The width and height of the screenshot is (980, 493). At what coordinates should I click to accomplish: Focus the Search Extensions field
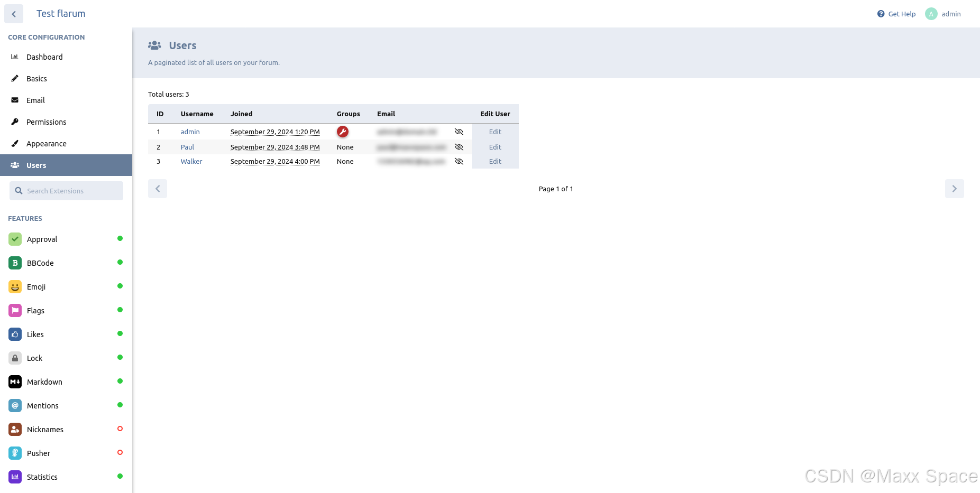[x=66, y=191]
